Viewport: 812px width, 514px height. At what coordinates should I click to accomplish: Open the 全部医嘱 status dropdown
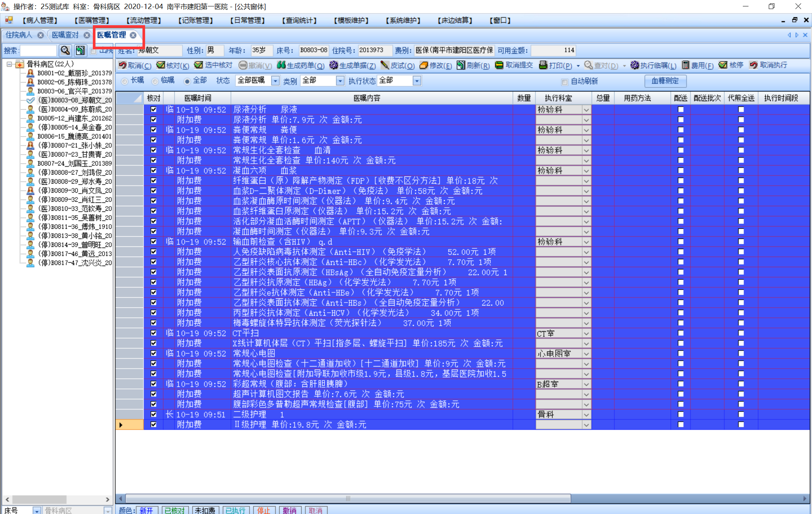pos(276,81)
